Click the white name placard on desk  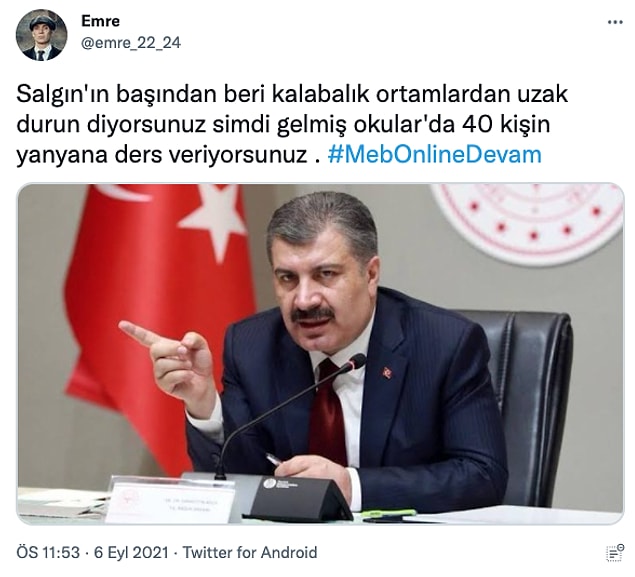[x=171, y=499]
